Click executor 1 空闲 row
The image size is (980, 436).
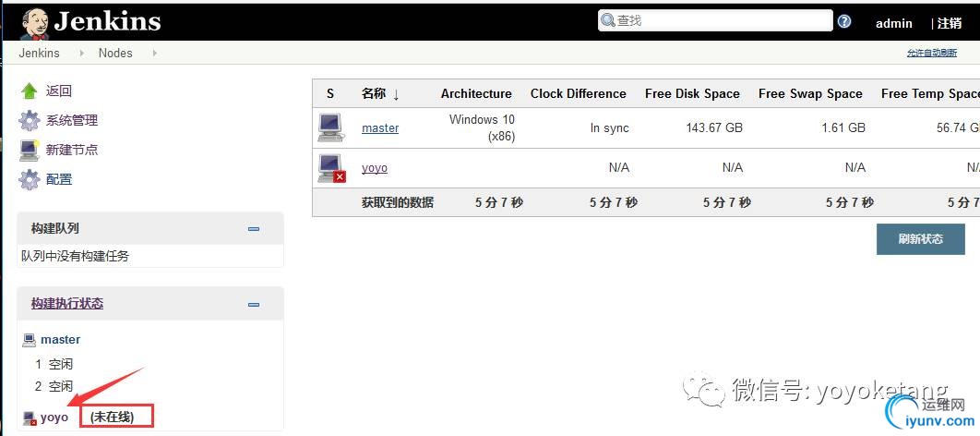pyautogui.click(x=54, y=364)
